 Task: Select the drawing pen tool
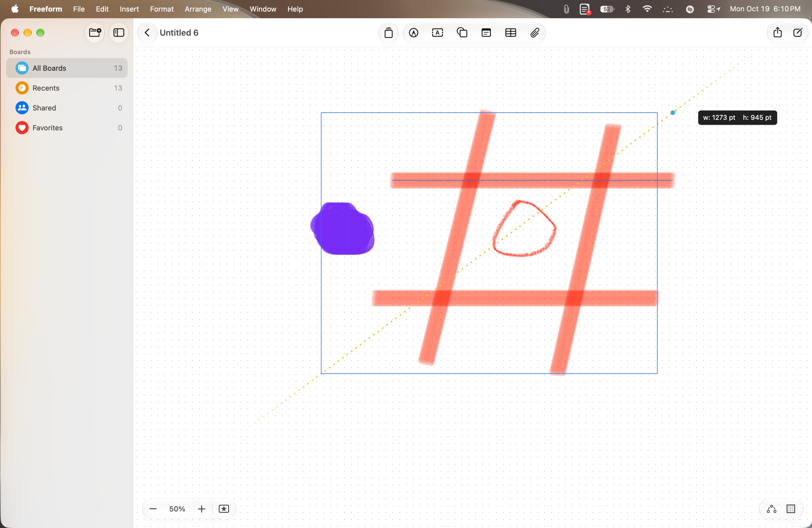point(414,33)
